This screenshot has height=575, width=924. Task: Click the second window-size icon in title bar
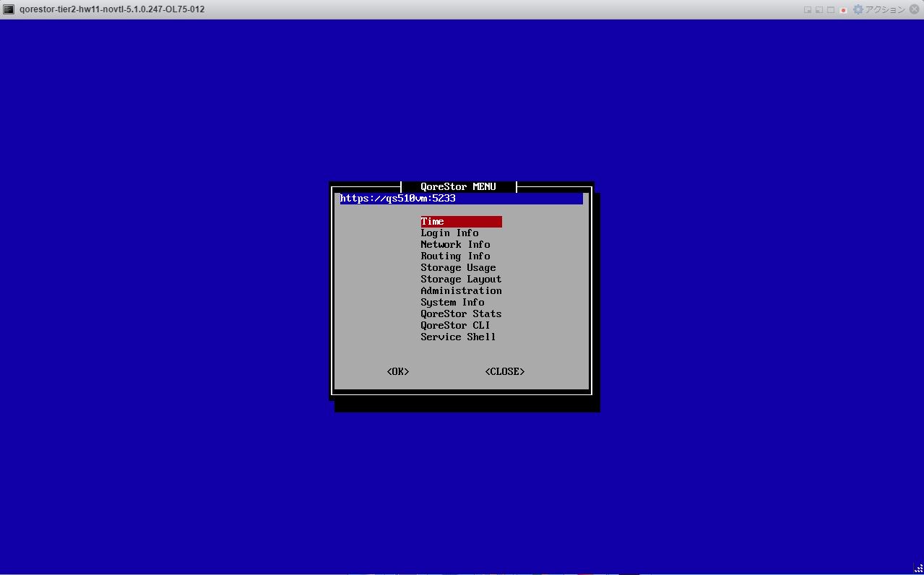tap(819, 10)
